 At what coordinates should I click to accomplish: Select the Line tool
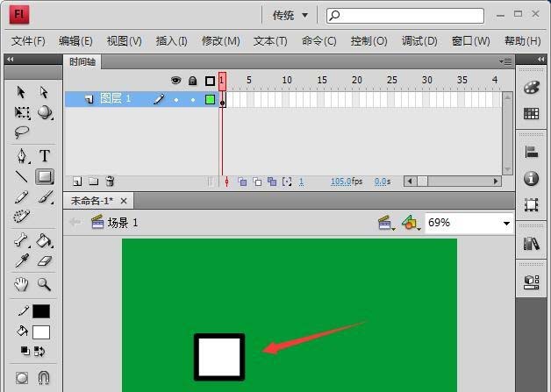(22, 176)
